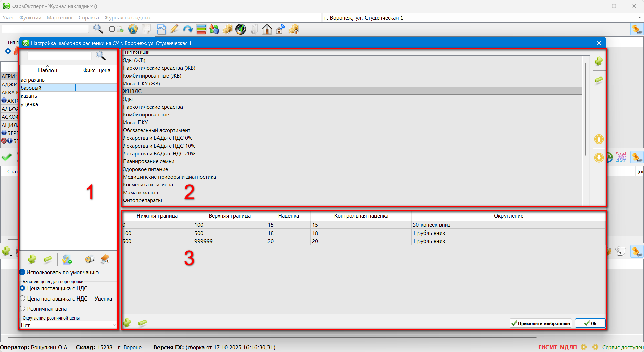Sort the list by the 'Шаблон' column header
644x352 pixels.
pos(47,70)
